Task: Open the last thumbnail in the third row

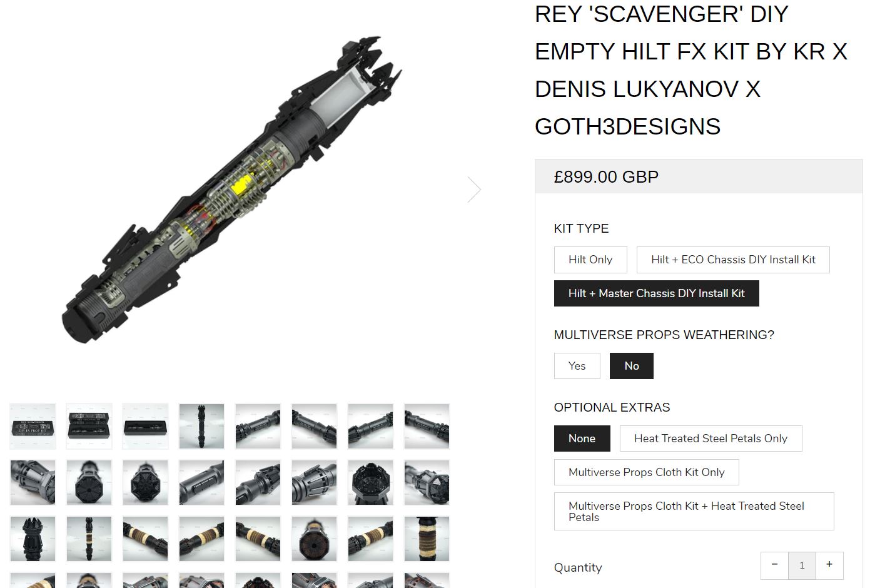Action: click(427, 539)
